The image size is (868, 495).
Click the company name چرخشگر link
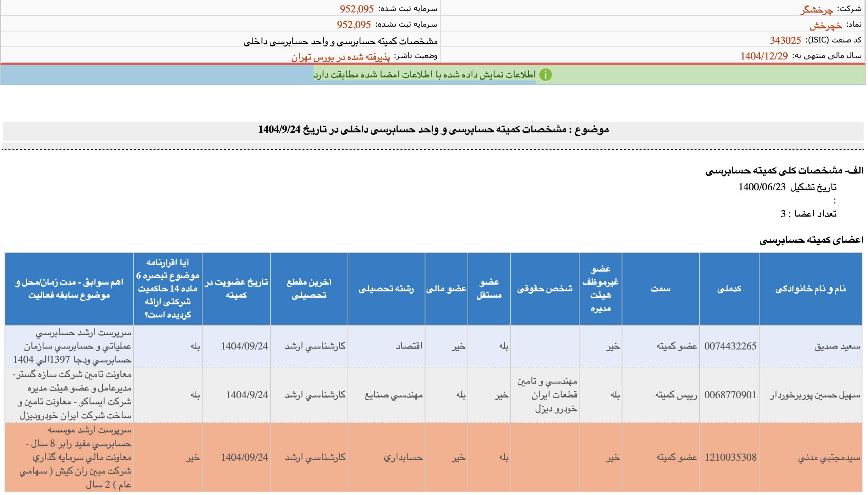tap(816, 9)
